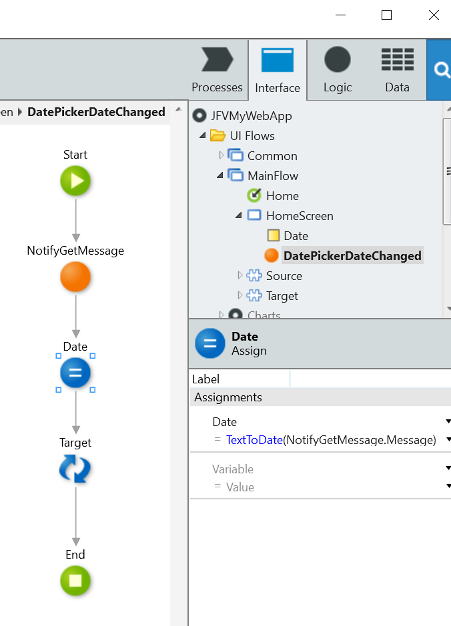
Task: Select the Date assign node in flow
Action: point(75,373)
